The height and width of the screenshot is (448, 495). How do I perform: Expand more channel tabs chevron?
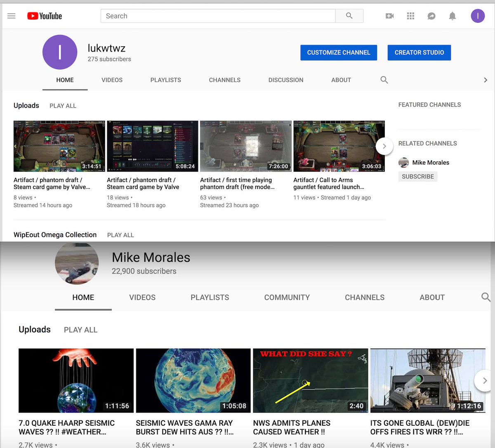tap(486, 80)
